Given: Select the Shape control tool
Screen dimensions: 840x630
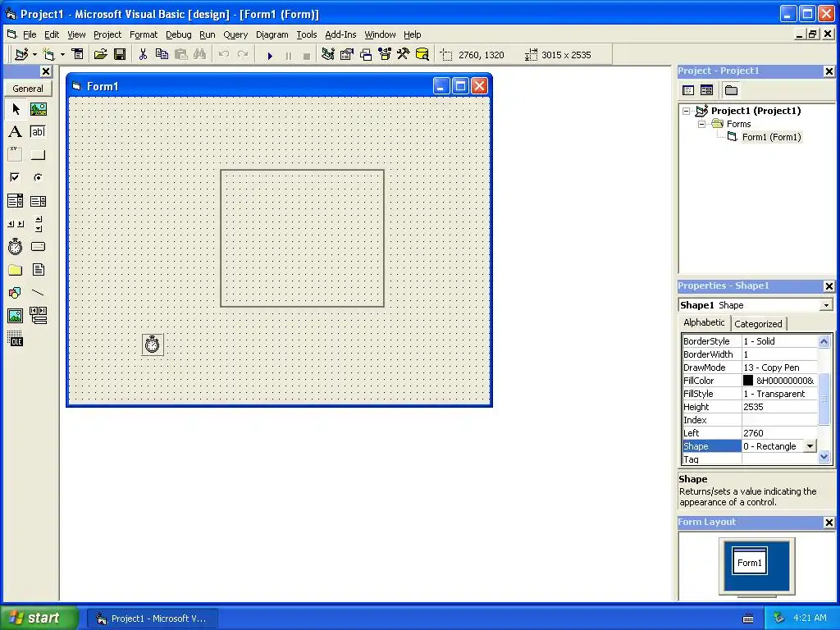Looking at the screenshot, I should (16, 293).
